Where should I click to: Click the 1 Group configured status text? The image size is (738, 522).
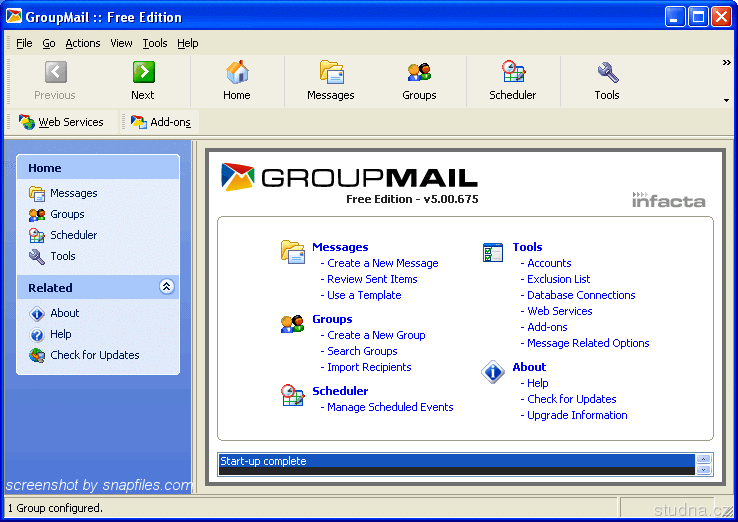(55, 508)
